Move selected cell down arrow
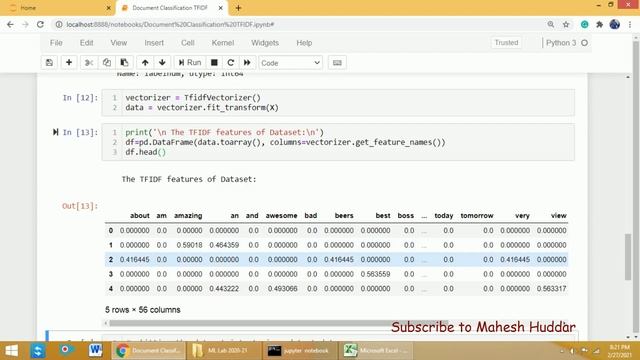The width and height of the screenshot is (640, 360). tap(162, 63)
